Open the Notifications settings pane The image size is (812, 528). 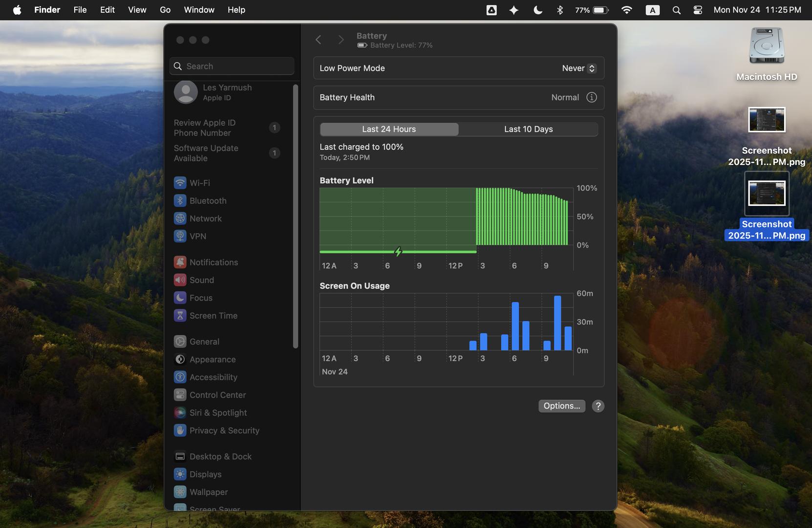coord(214,263)
